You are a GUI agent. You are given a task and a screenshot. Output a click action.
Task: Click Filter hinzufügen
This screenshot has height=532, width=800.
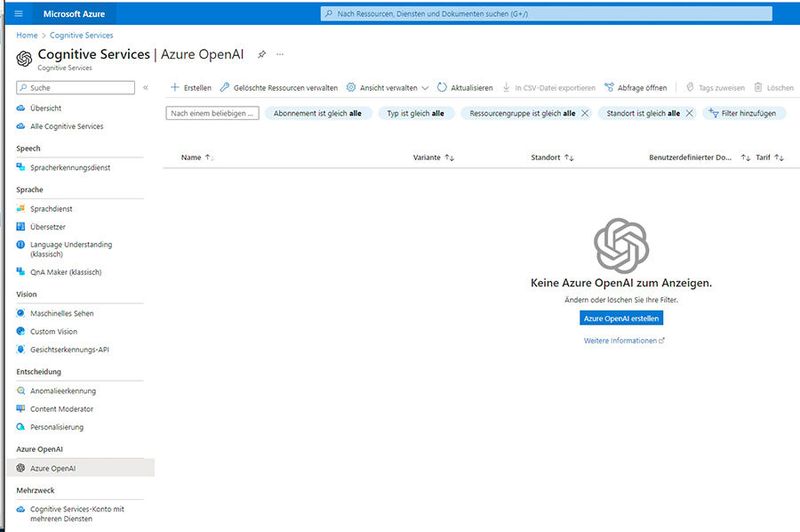click(x=743, y=113)
